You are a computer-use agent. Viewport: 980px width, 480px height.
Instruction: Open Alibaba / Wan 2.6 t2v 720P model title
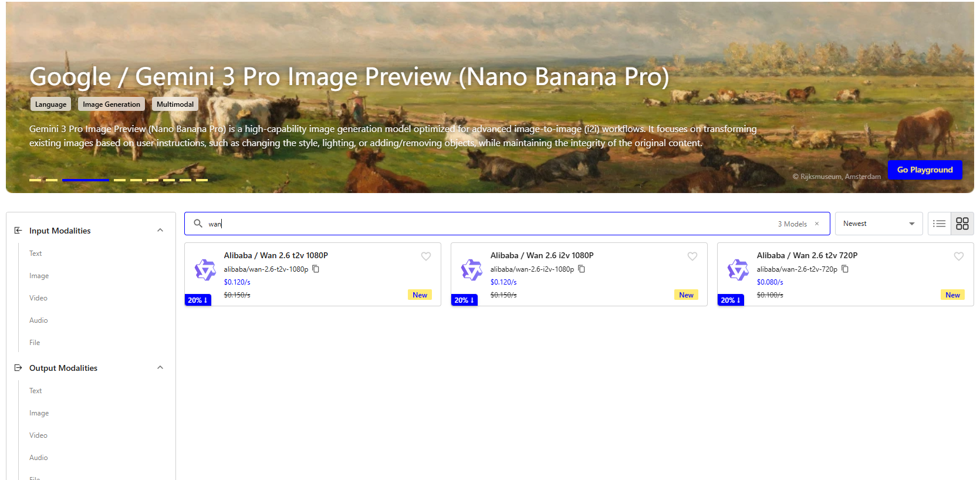(807, 255)
